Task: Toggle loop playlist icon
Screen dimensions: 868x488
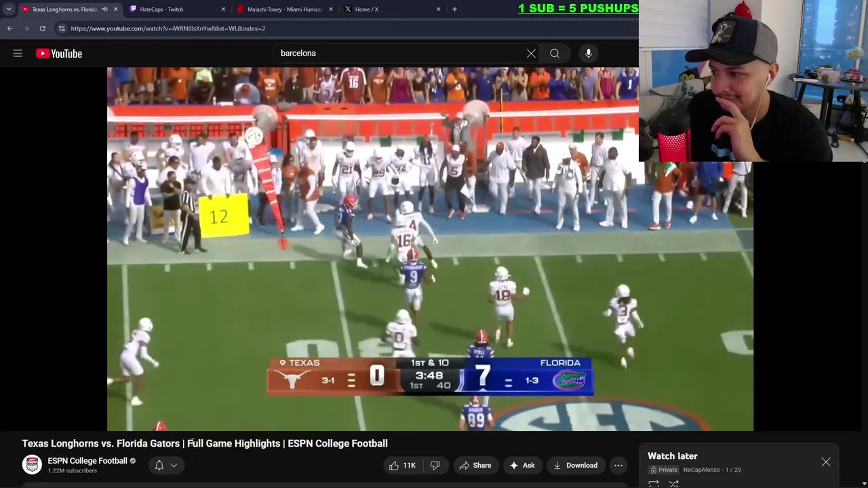Action: pos(654,483)
